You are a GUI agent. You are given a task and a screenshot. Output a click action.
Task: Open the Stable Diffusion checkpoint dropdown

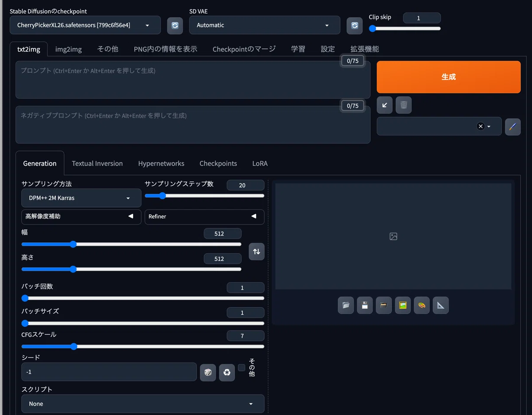85,25
